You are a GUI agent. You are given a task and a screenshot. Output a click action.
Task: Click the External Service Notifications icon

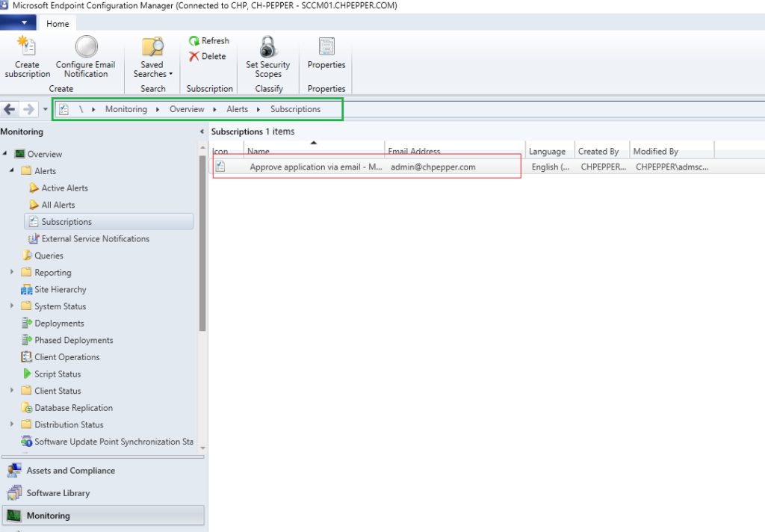(33, 238)
